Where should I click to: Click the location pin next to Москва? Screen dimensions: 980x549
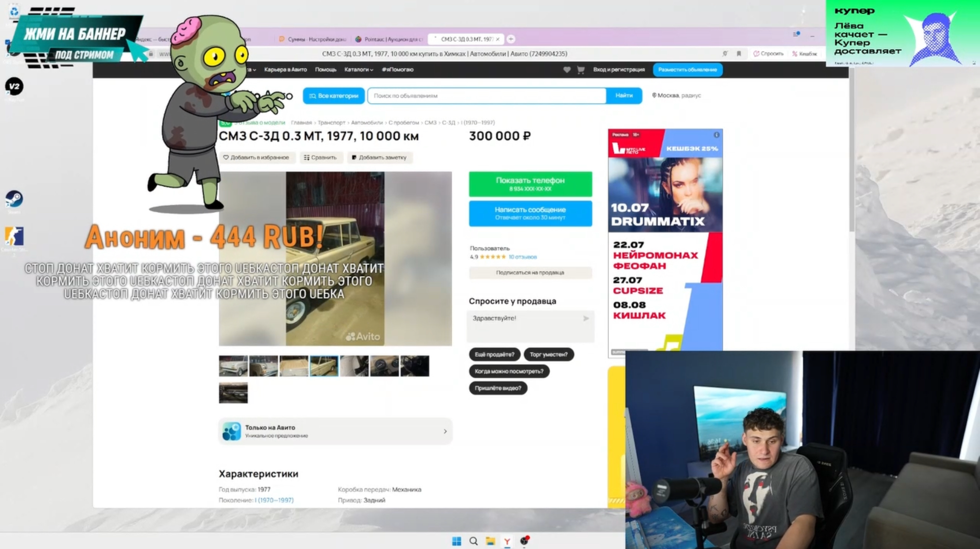[654, 95]
